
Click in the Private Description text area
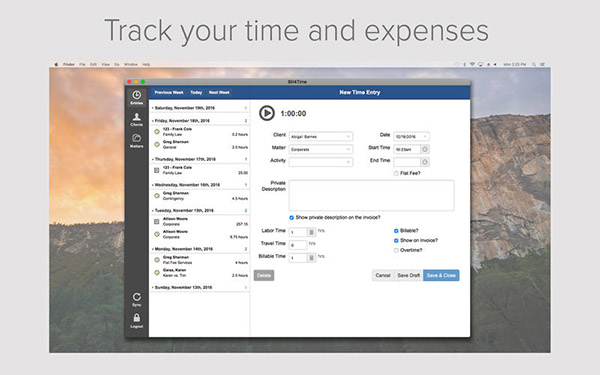point(372,195)
